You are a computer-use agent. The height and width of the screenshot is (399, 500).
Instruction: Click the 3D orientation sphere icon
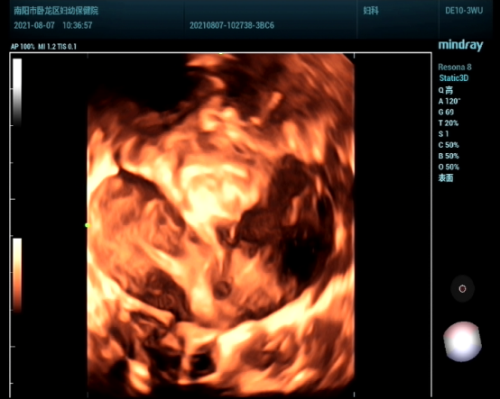[x=462, y=341]
